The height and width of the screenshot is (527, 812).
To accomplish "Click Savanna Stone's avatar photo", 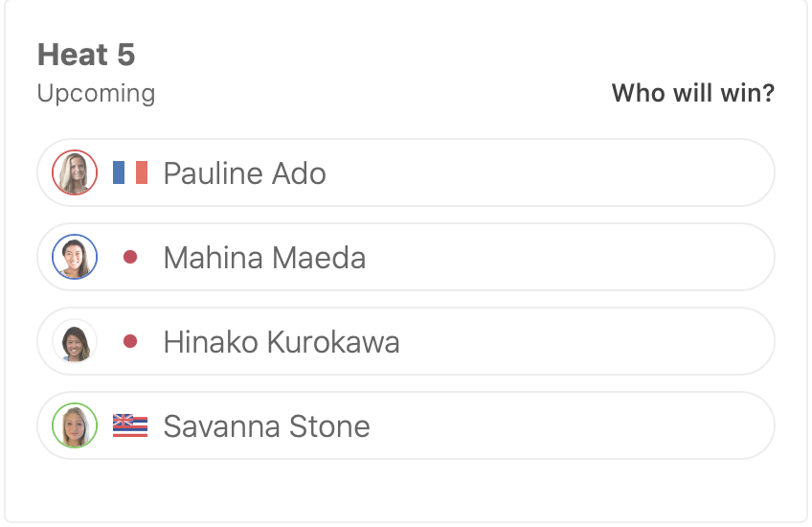I will tap(75, 425).
